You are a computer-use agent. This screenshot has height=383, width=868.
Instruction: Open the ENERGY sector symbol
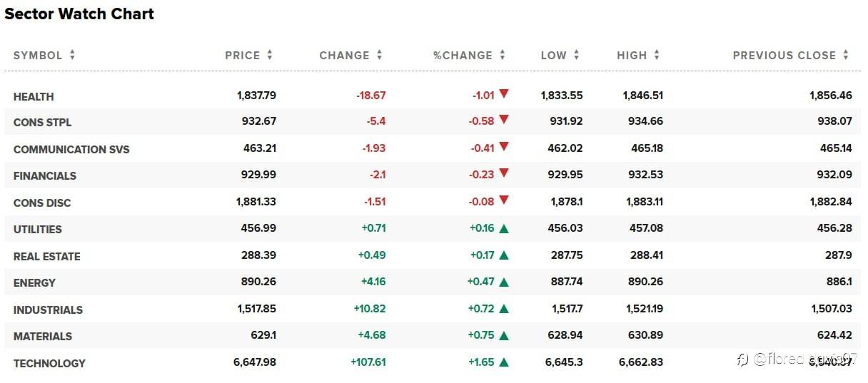coord(34,283)
